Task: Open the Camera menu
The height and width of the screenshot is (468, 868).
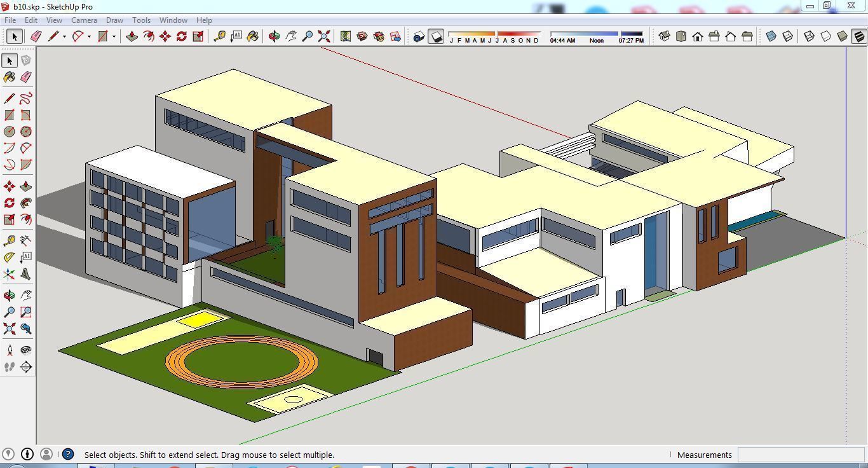Action: coord(84,20)
